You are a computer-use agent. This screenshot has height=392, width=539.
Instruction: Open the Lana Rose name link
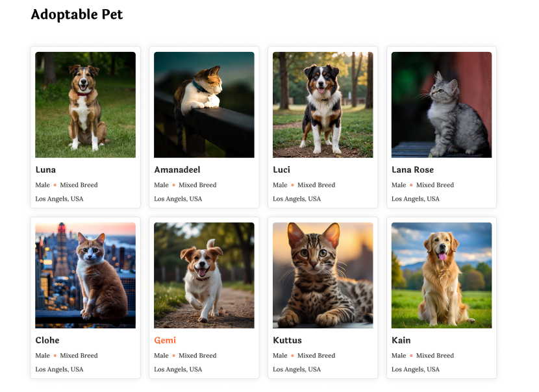pyautogui.click(x=412, y=170)
